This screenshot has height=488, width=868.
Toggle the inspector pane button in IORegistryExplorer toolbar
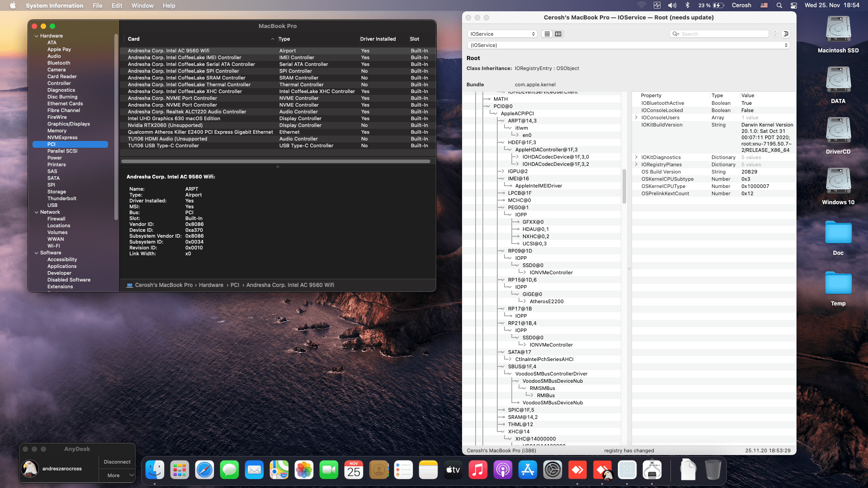tap(786, 34)
